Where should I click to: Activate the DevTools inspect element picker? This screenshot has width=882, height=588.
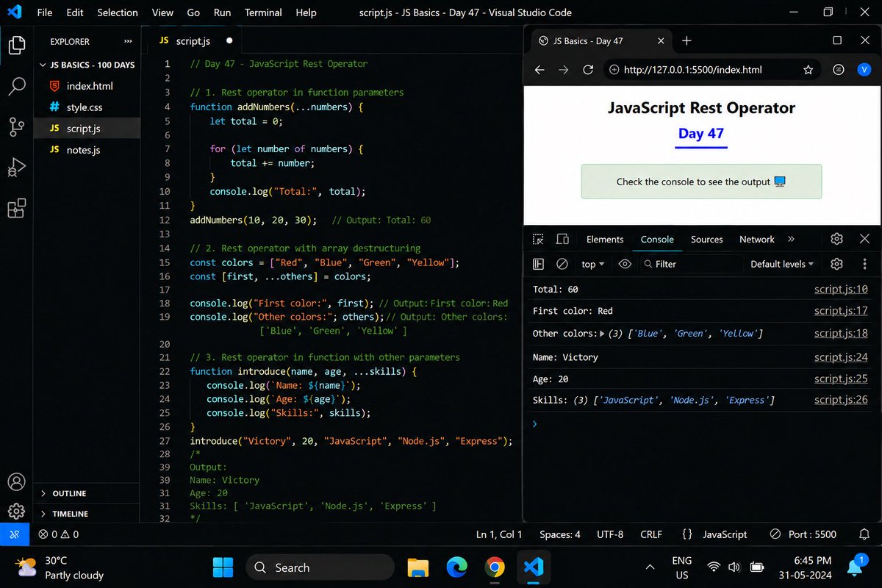click(539, 239)
